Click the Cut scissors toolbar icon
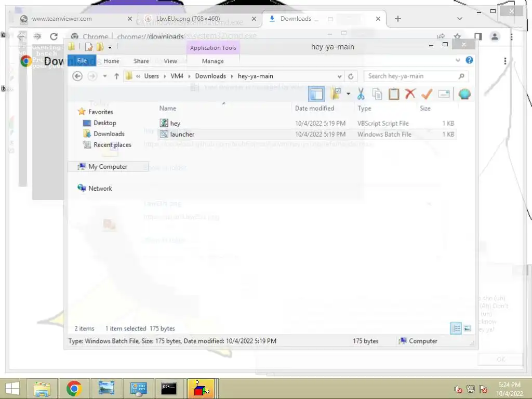This screenshot has height=399, width=532. pyautogui.click(x=361, y=94)
